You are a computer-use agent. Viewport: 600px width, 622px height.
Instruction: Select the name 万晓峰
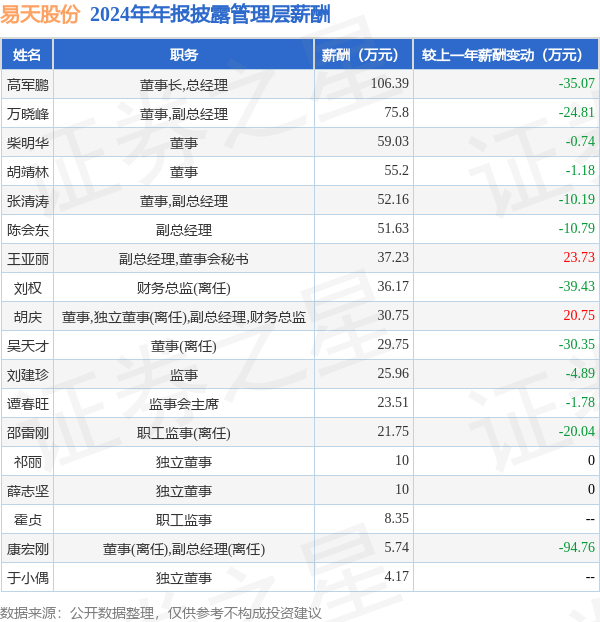[x=28, y=114]
